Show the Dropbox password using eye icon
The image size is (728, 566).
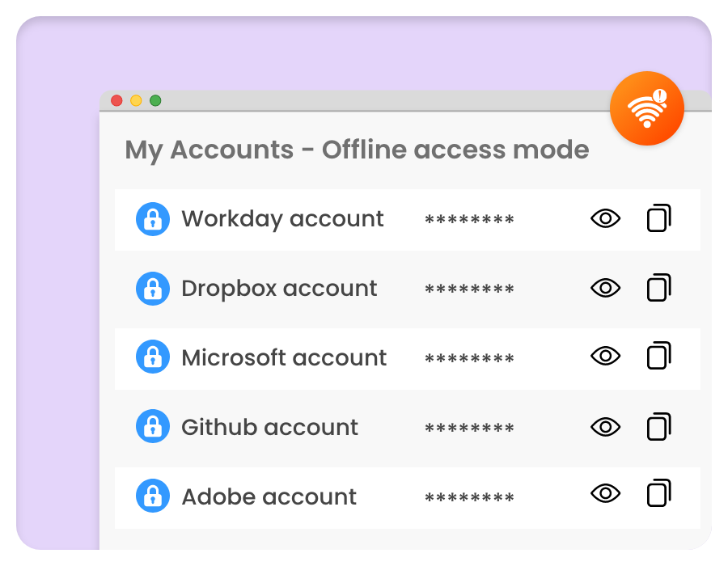tap(605, 288)
